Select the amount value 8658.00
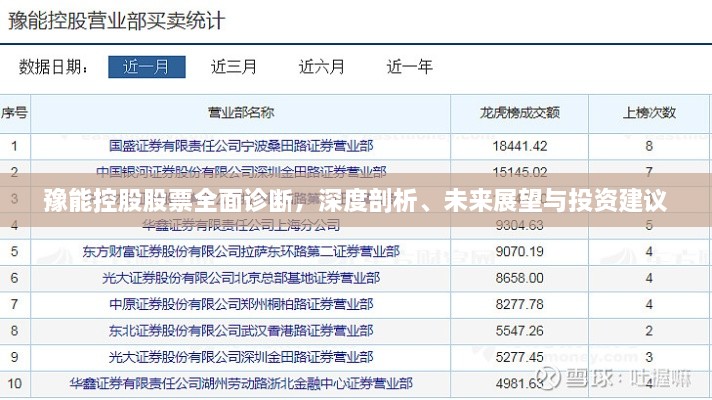 click(519, 277)
